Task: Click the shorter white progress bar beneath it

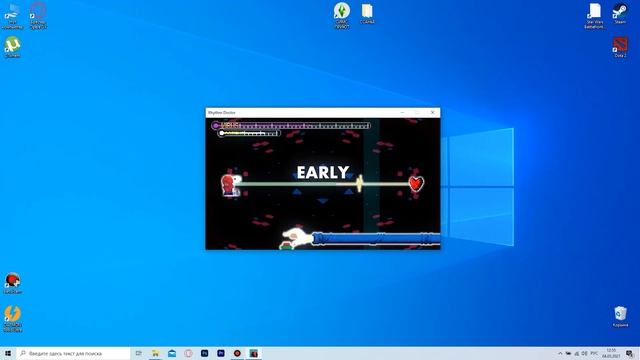Action: [x=249, y=133]
